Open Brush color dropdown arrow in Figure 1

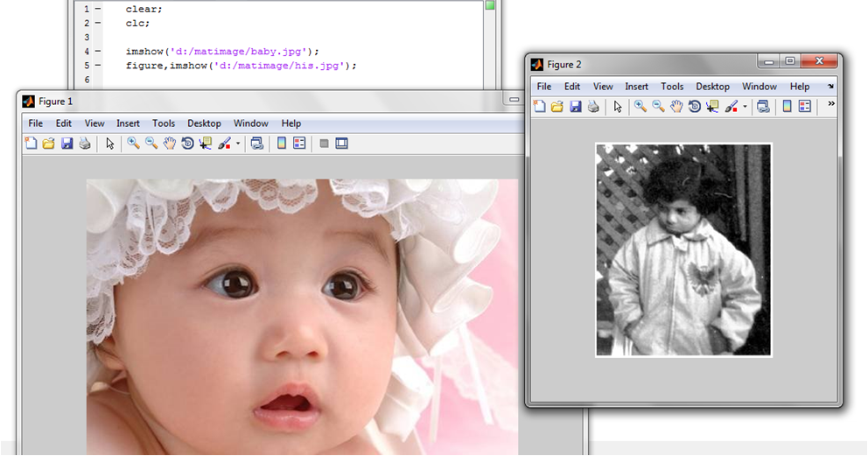[238, 144]
